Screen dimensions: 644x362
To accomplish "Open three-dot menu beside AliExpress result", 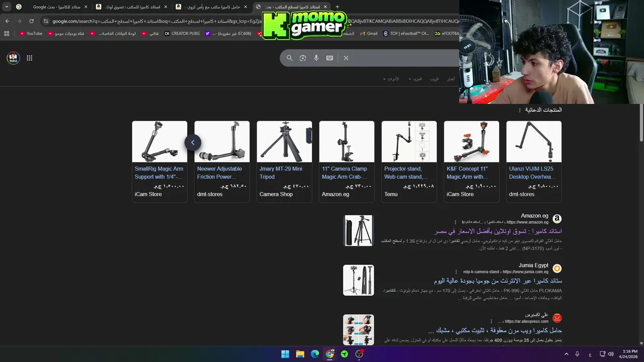I will [x=492, y=321].
